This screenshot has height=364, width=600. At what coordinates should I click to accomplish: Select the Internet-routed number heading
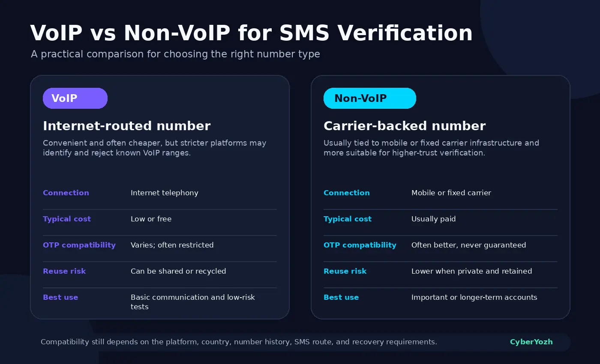126,126
